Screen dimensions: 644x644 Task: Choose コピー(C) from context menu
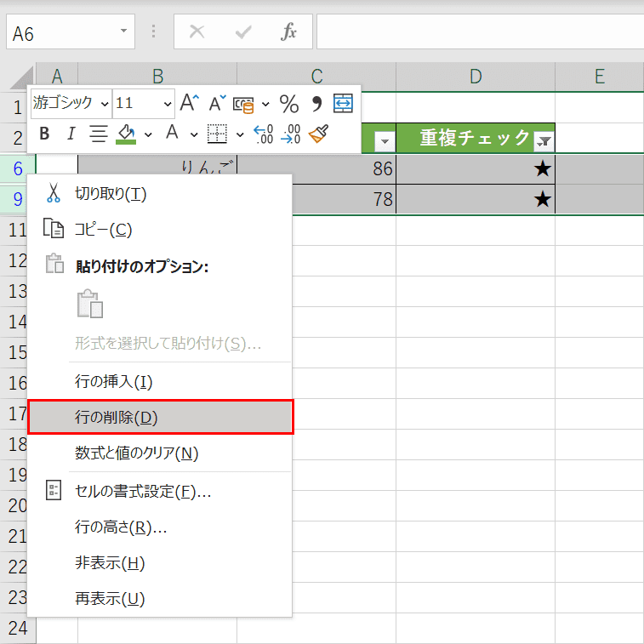click(160, 229)
